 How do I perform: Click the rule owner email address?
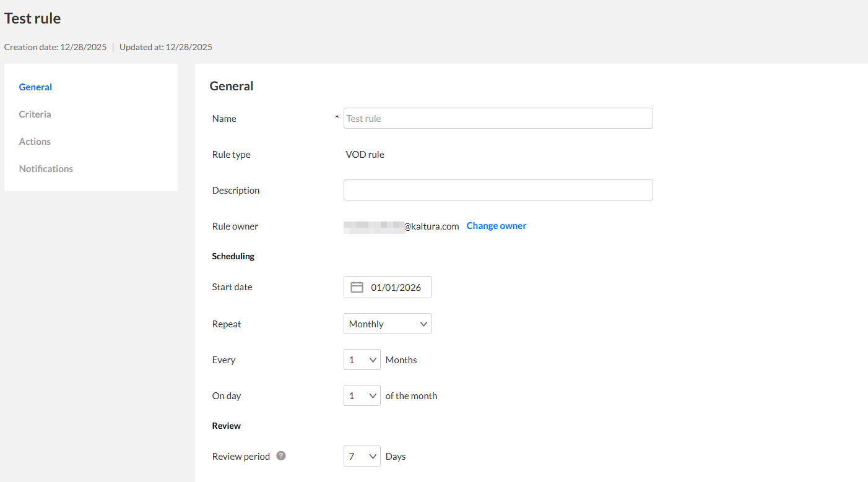click(401, 226)
